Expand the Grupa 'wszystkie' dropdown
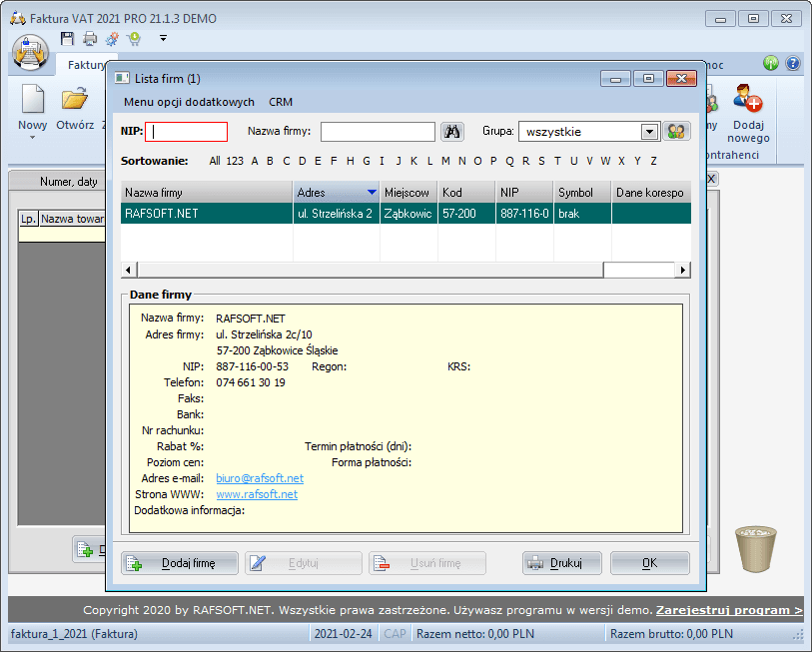Image resolution: width=812 pixels, height=652 pixels. click(x=649, y=131)
